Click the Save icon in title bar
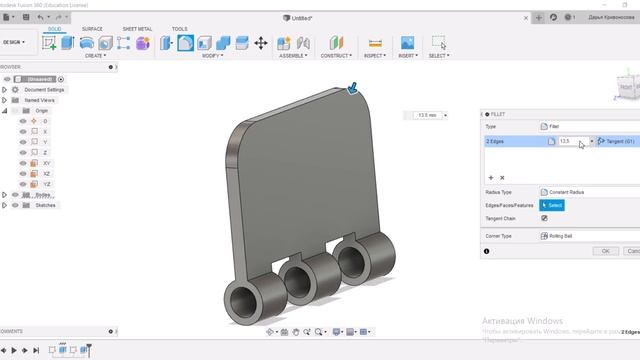The width and height of the screenshot is (640, 360). [26, 17]
